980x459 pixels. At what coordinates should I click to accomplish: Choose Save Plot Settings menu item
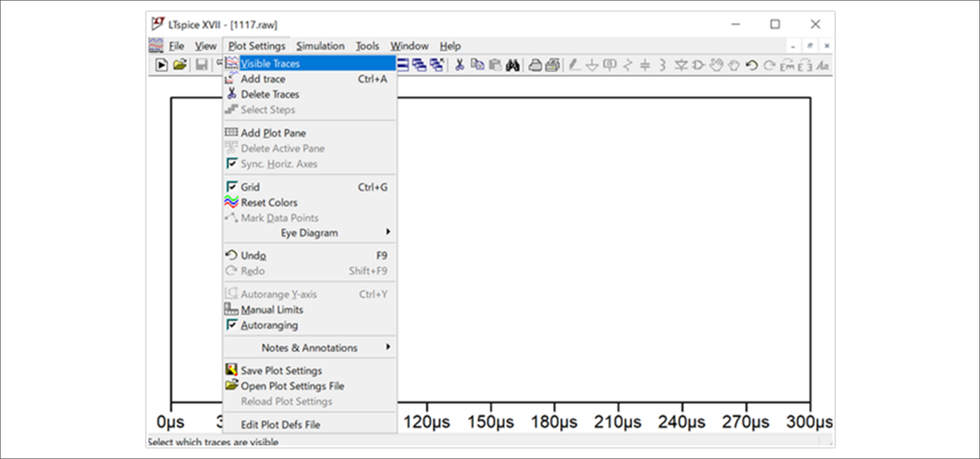tap(310, 370)
